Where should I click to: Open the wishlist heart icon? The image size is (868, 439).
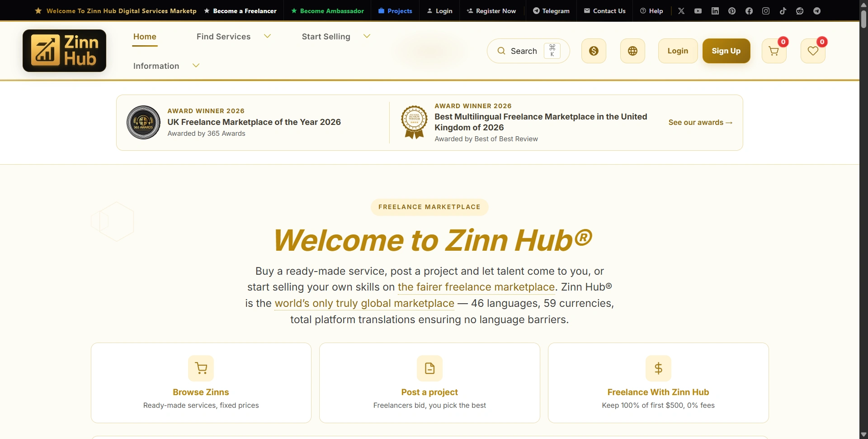[x=813, y=51]
